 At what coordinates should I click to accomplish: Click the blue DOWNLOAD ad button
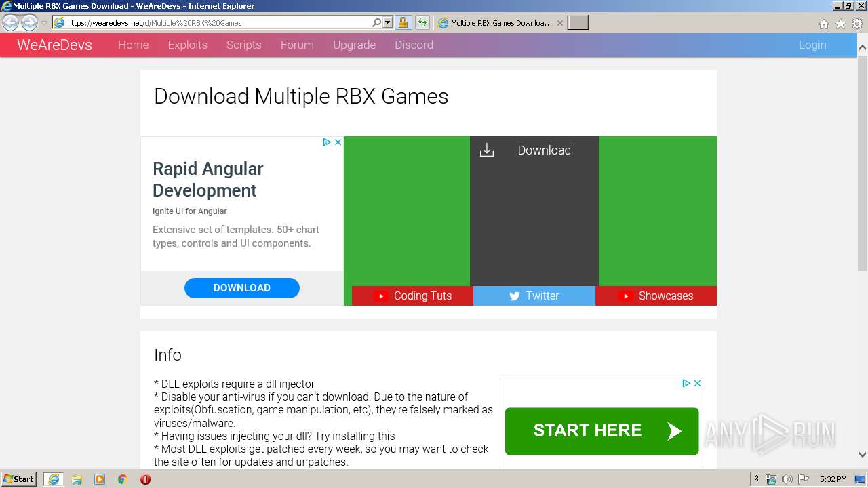coord(242,288)
